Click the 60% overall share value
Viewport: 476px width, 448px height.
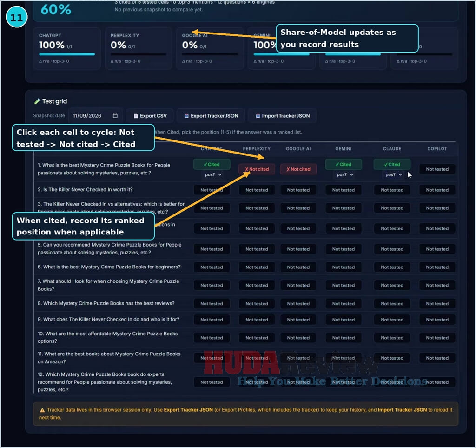tap(56, 9)
